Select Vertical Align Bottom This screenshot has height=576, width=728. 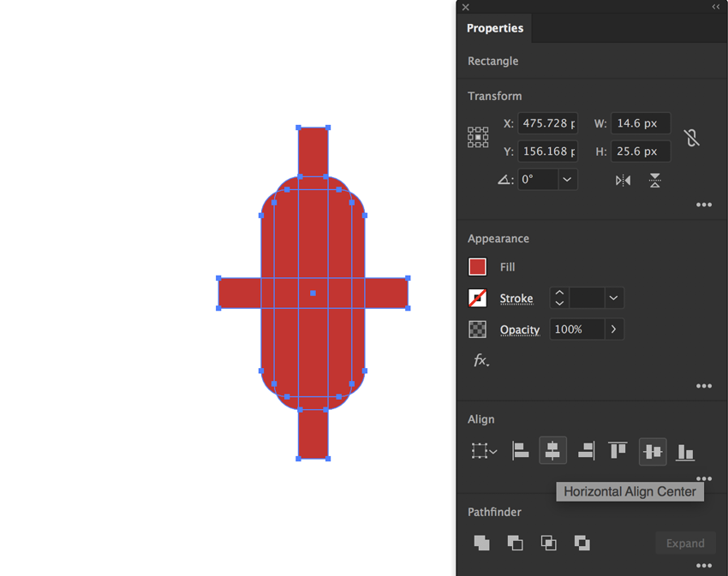(685, 450)
